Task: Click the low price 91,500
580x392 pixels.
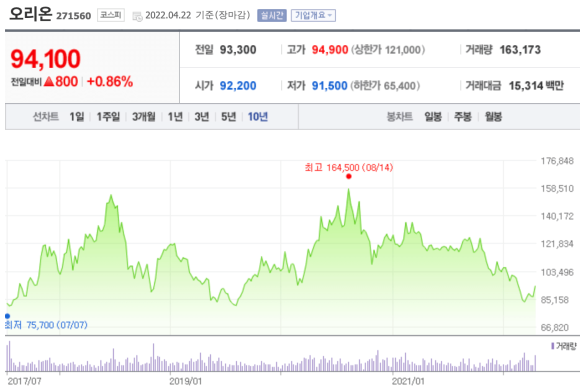Action: [x=330, y=86]
